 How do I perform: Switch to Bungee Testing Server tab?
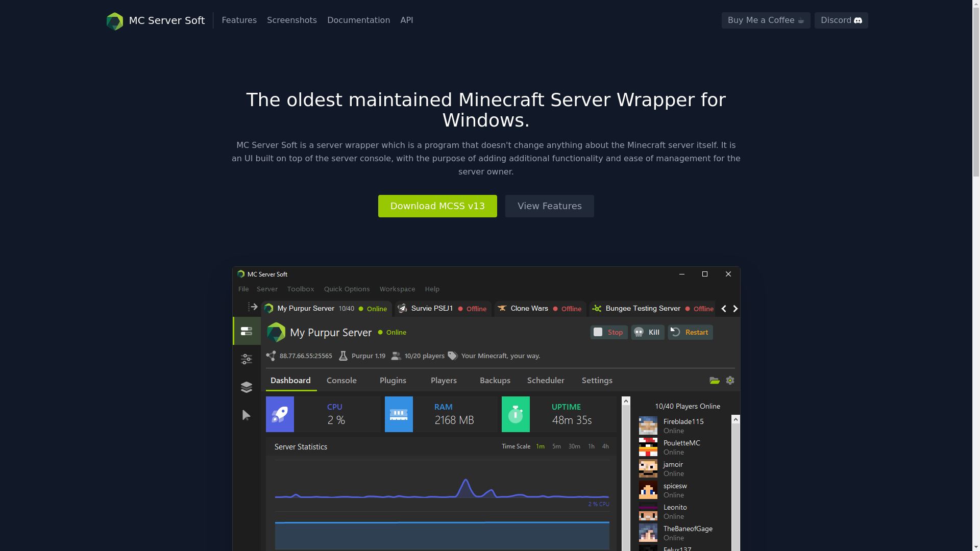tap(653, 309)
